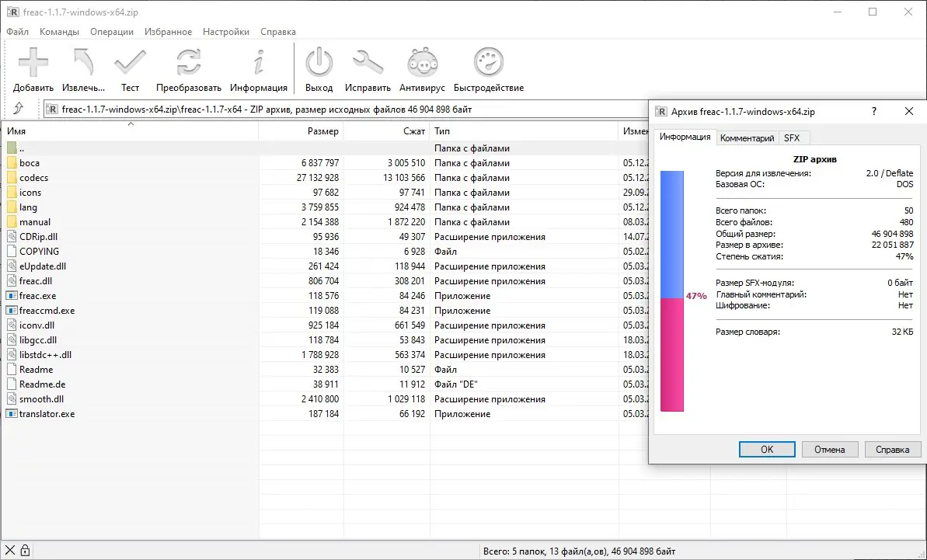Open the Операции menu
927x560 pixels.
point(112,32)
